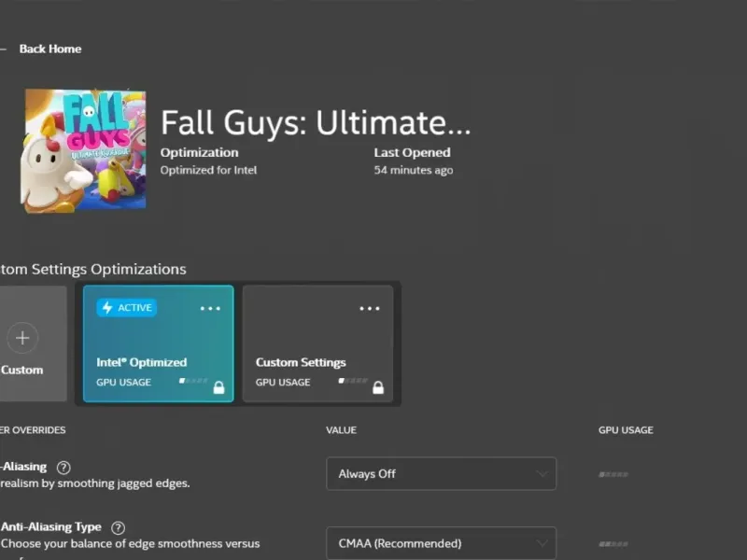The height and width of the screenshot is (560, 747).
Task: Click the ACTIVE lightning badge
Action: pyautogui.click(x=127, y=308)
